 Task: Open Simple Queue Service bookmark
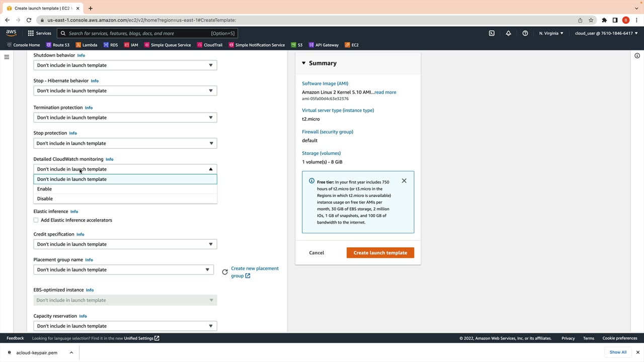[168, 45]
